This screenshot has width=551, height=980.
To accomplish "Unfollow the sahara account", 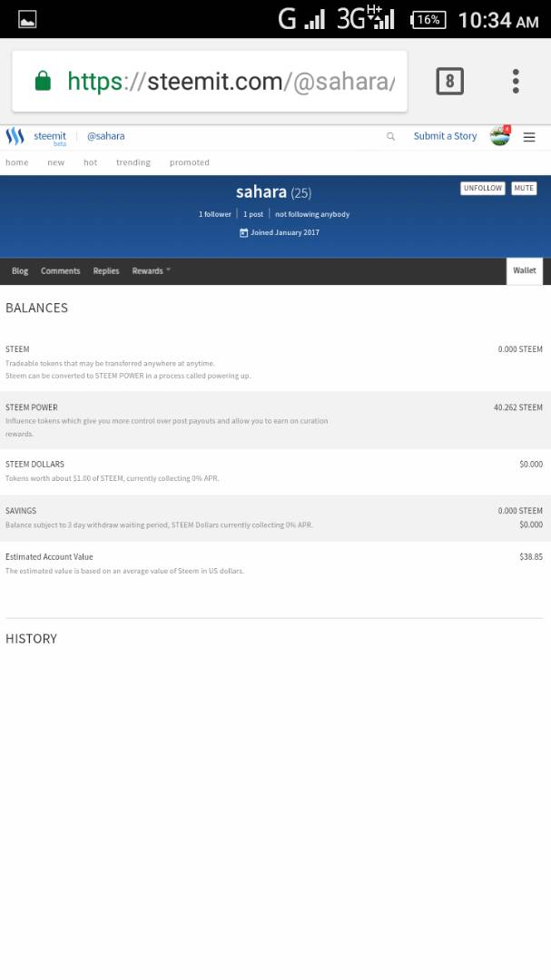I will coord(483,188).
